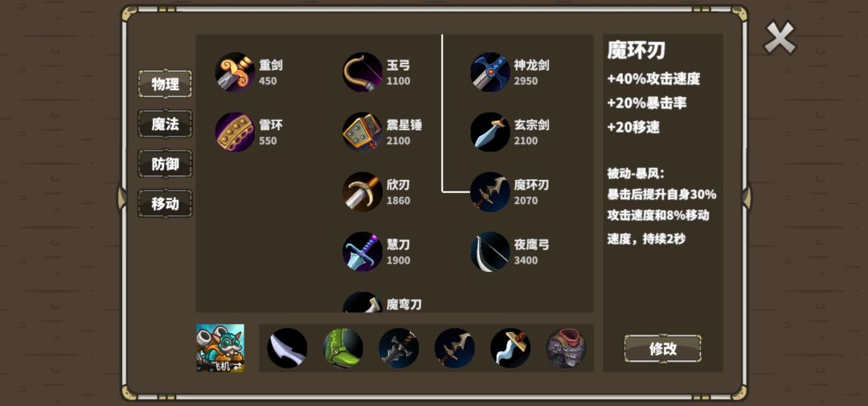The width and height of the screenshot is (868, 406).
Task: Switch to the 移动 category tab
Action: (165, 204)
